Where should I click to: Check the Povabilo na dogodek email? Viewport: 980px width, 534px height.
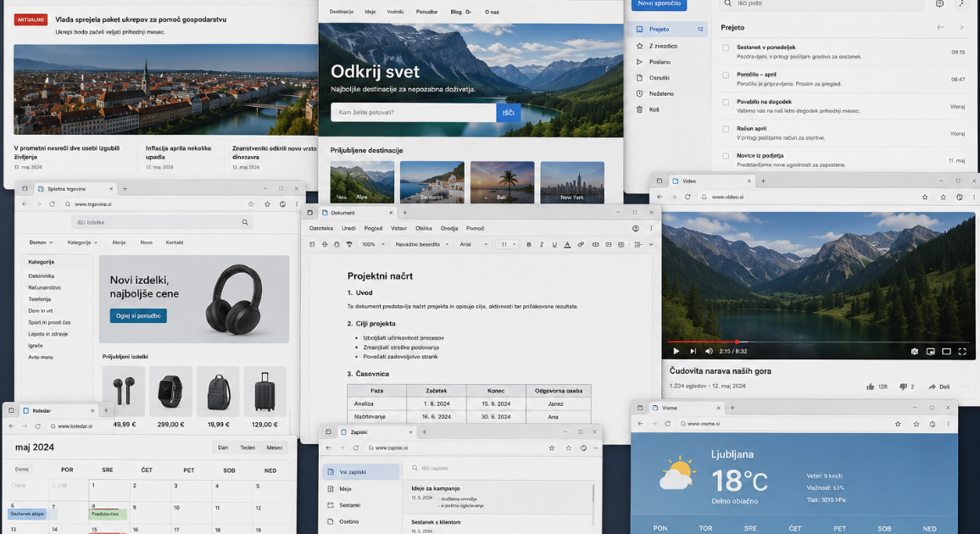pos(726,102)
